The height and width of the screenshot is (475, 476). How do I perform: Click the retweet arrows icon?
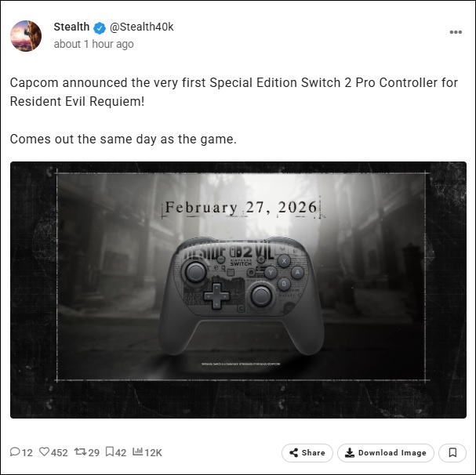pyautogui.click(x=81, y=452)
